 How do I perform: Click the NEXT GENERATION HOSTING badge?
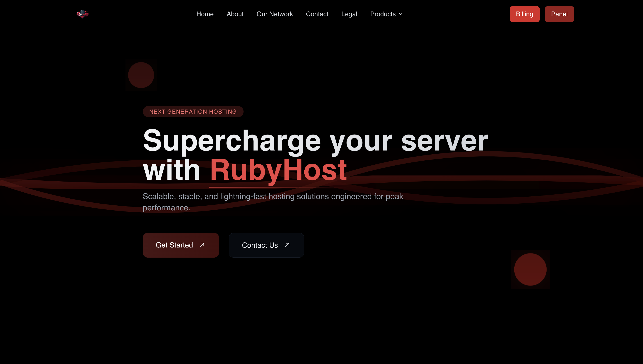tap(193, 112)
